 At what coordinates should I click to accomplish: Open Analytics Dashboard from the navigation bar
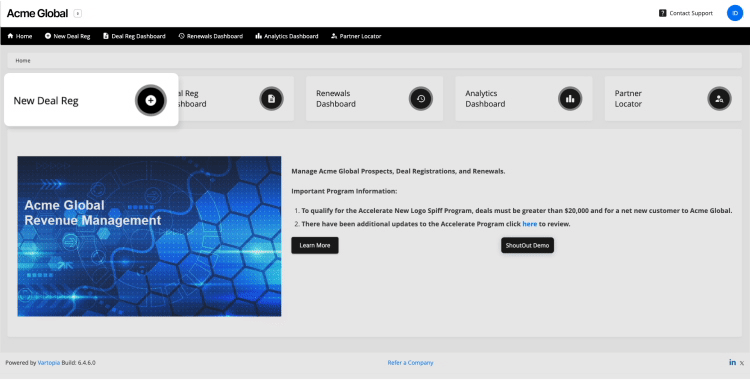[x=287, y=36]
